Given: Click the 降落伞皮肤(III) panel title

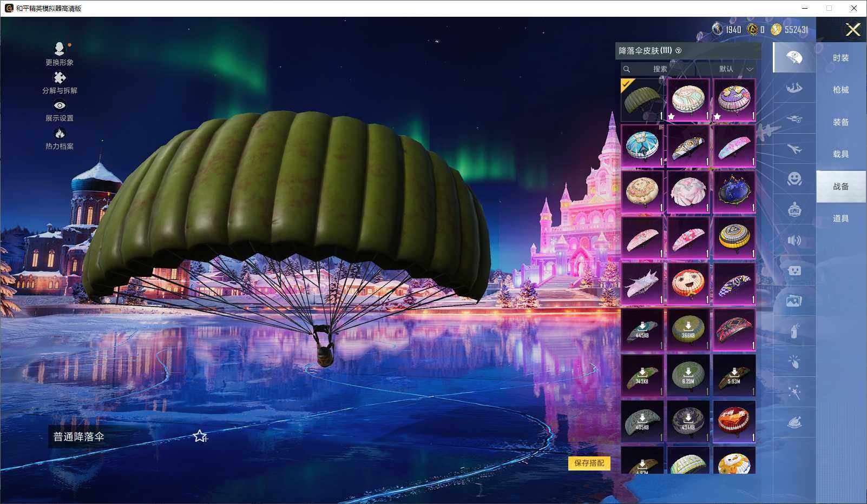Looking at the screenshot, I should pyautogui.click(x=645, y=51).
